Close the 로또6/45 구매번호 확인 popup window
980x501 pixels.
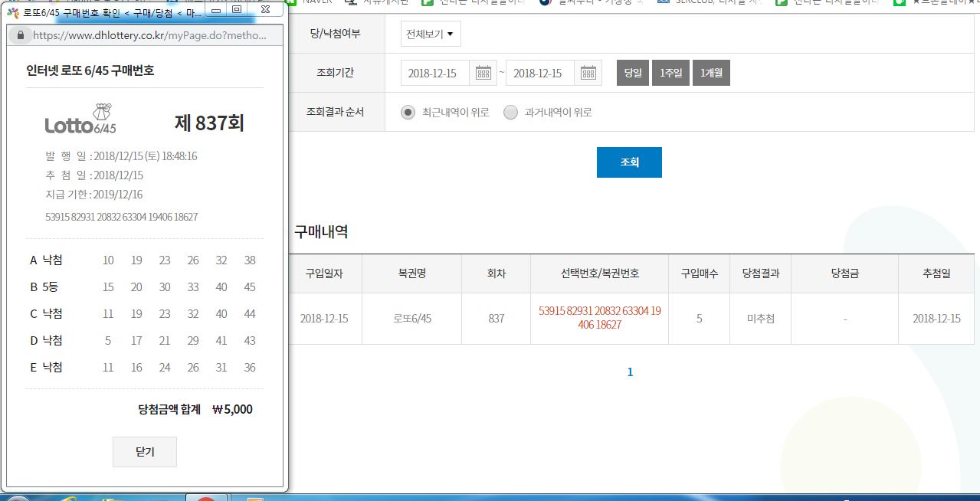264,10
